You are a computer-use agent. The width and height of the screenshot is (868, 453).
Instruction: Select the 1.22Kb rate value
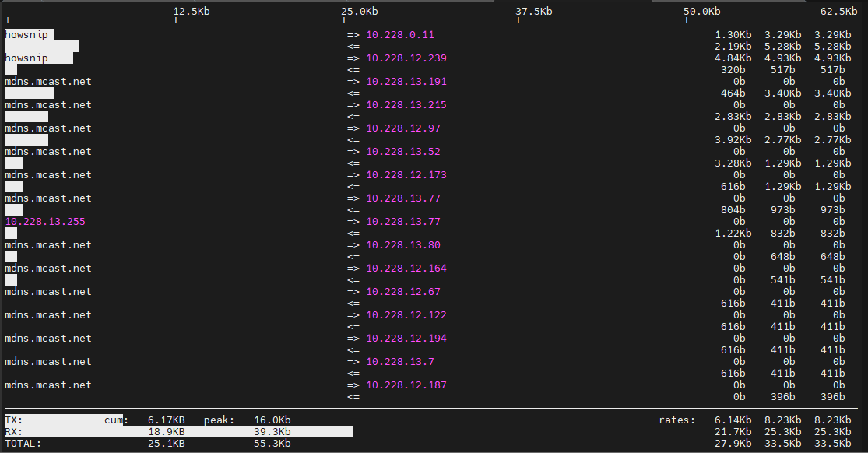click(733, 234)
